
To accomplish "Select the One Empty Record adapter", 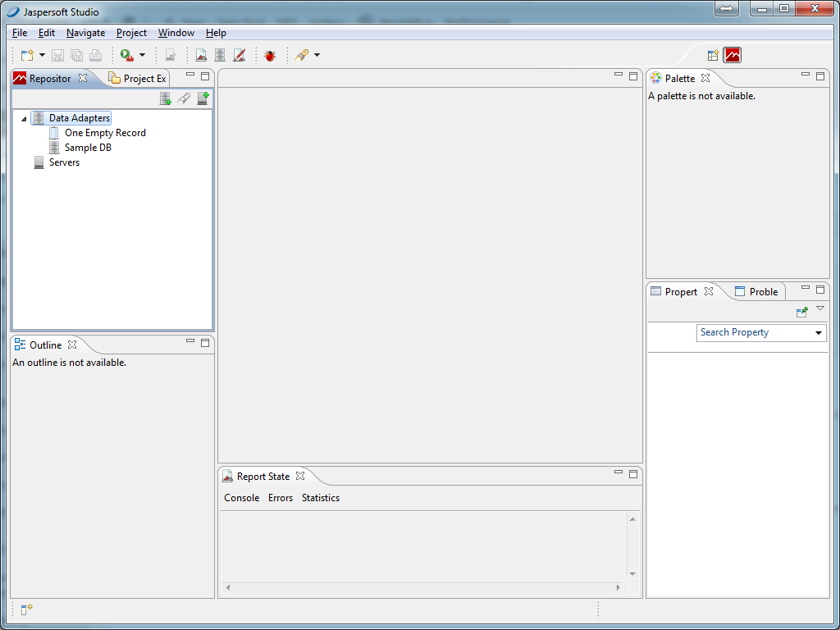I will coord(105,133).
